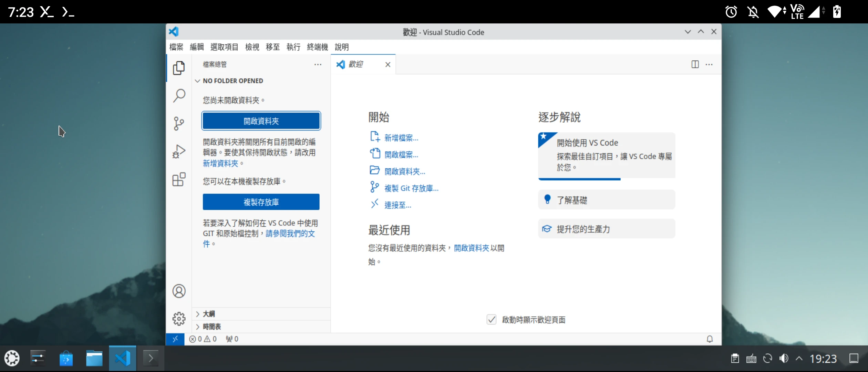Open the 終端機 menu
This screenshot has width=868, height=372.
tap(317, 47)
